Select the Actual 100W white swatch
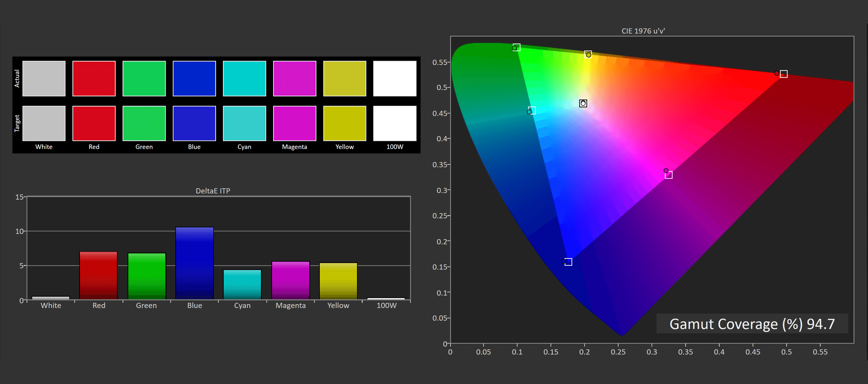Viewport: 868px width, 384px height. coord(395,78)
